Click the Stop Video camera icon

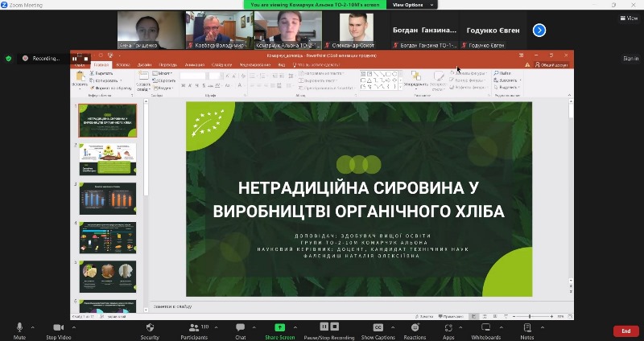tap(57, 327)
